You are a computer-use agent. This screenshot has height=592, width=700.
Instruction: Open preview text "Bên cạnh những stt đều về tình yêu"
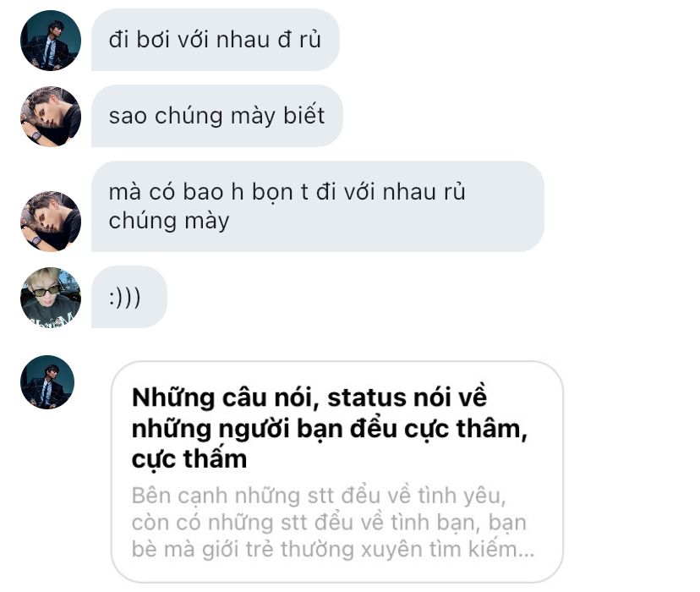(319, 496)
